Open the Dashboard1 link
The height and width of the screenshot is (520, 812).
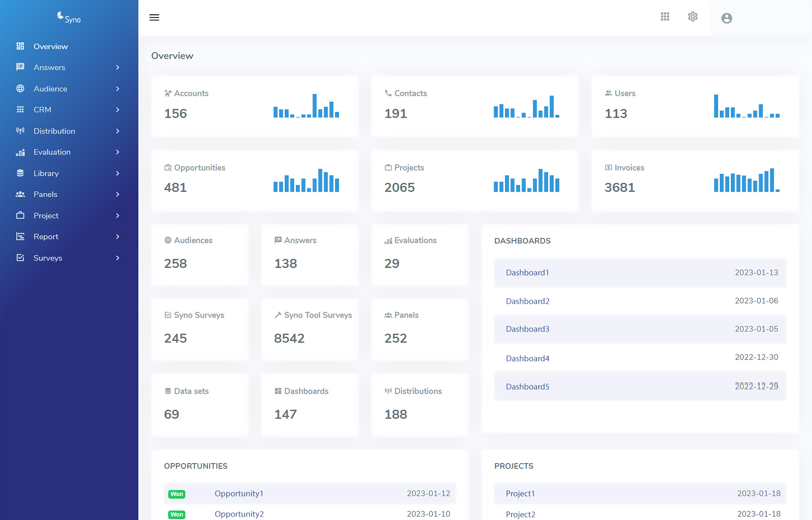pos(527,273)
